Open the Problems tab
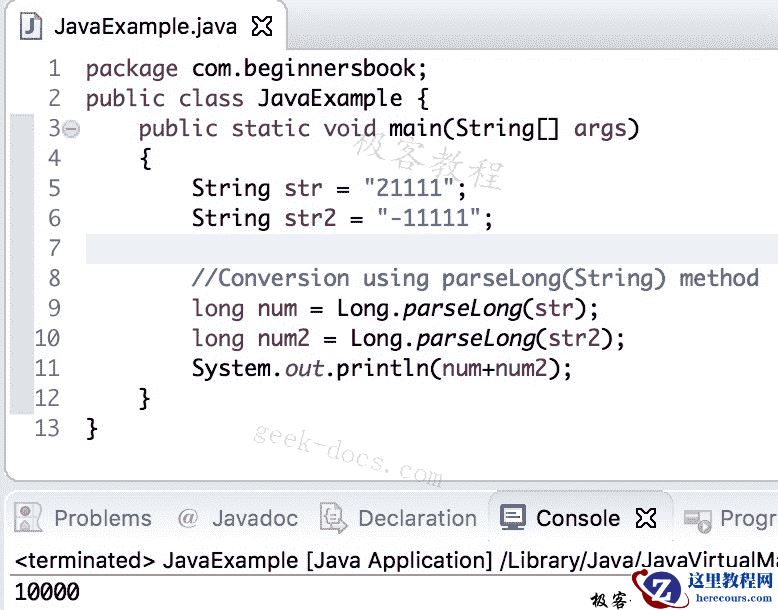778x610 pixels. pos(103,518)
